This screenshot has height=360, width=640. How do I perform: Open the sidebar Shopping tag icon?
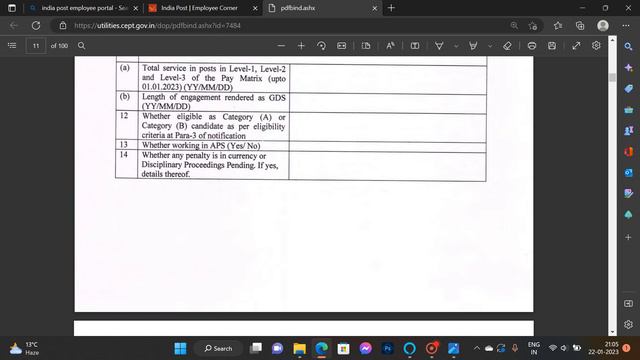point(629,89)
